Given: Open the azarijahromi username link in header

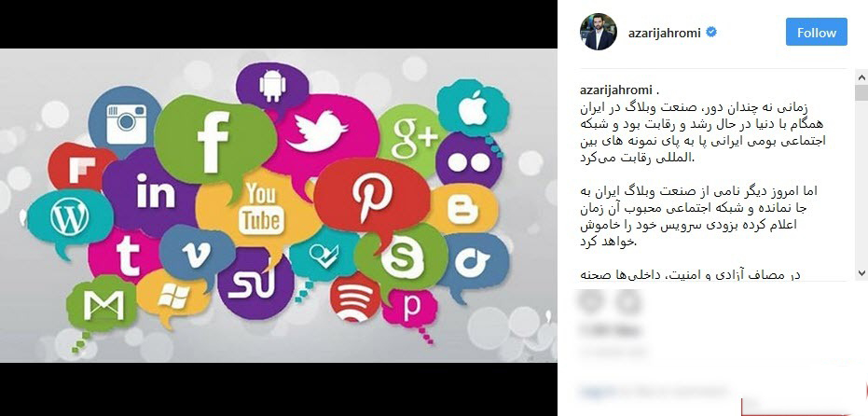Looking at the screenshot, I should tap(664, 33).
